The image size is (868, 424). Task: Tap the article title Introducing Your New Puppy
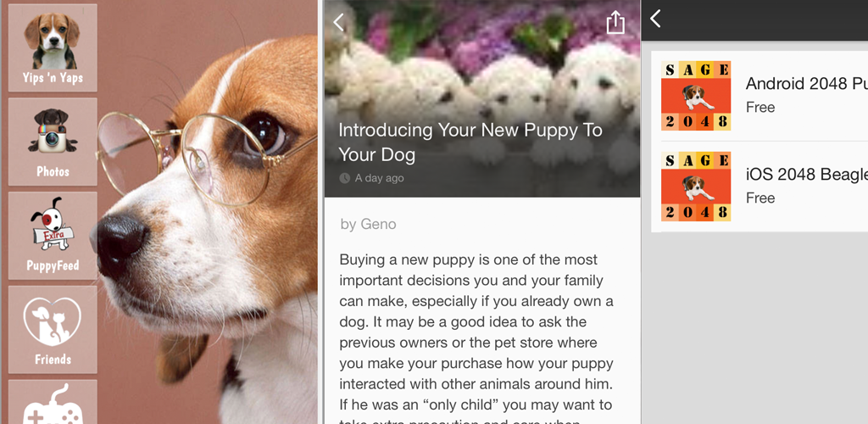(470, 142)
